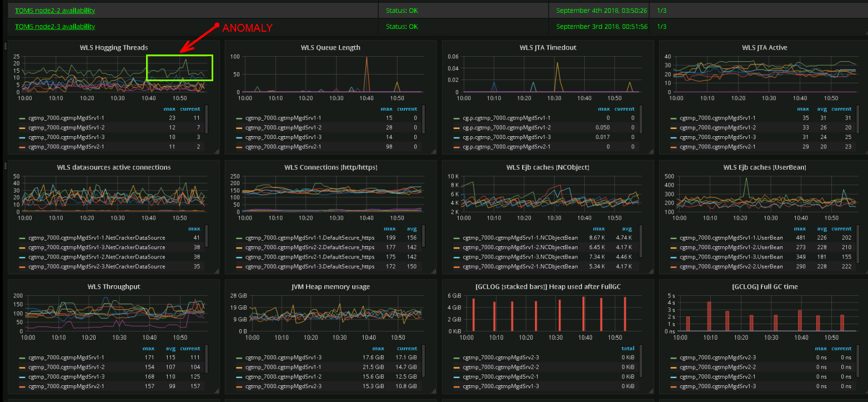Sort WLS datasources legend by max column

pos(194,228)
